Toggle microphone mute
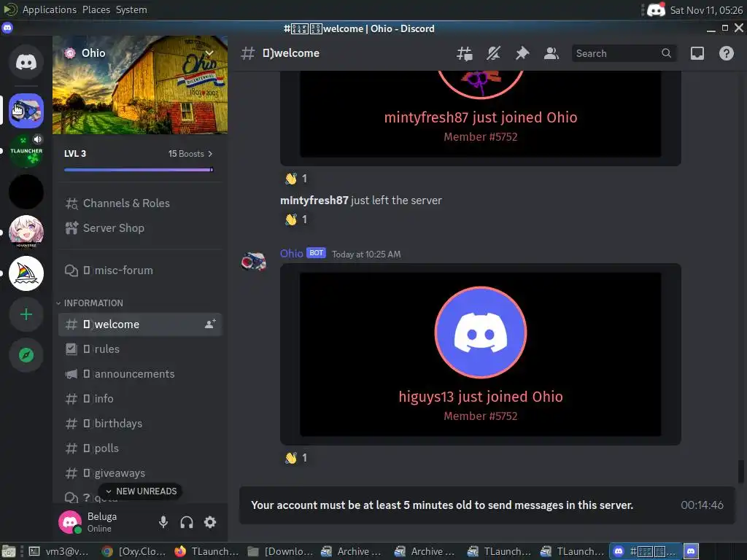Image resolution: width=747 pixels, height=560 pixels. click(163, 522)
